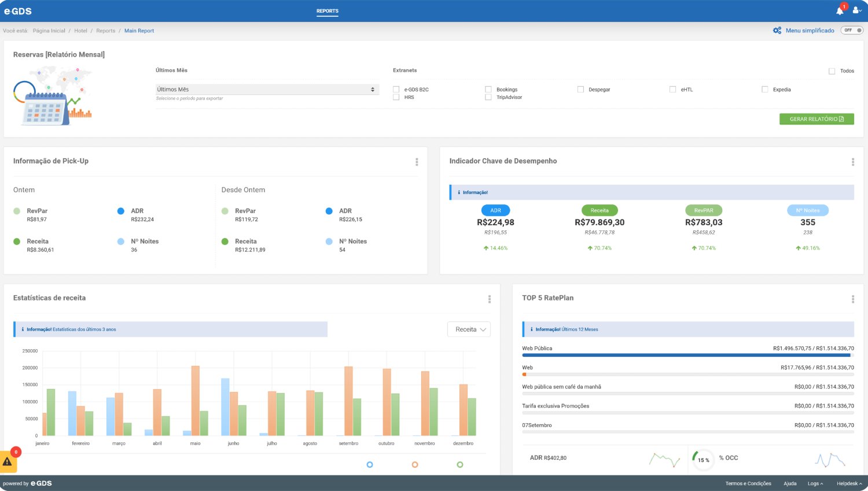This screenshot has width=868, height=491.
Task: Open Termos e Condições link
Action: coord(748,483)
